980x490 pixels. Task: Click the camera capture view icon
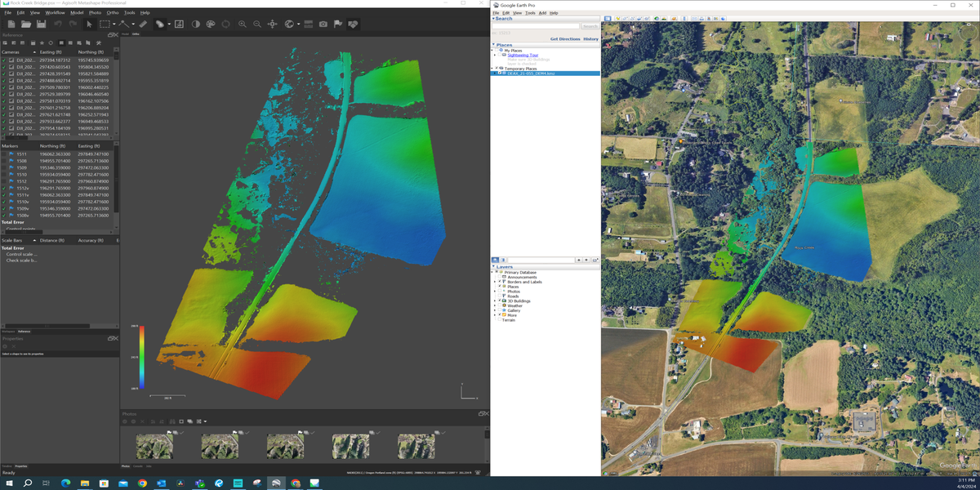(x=323, y=24)
